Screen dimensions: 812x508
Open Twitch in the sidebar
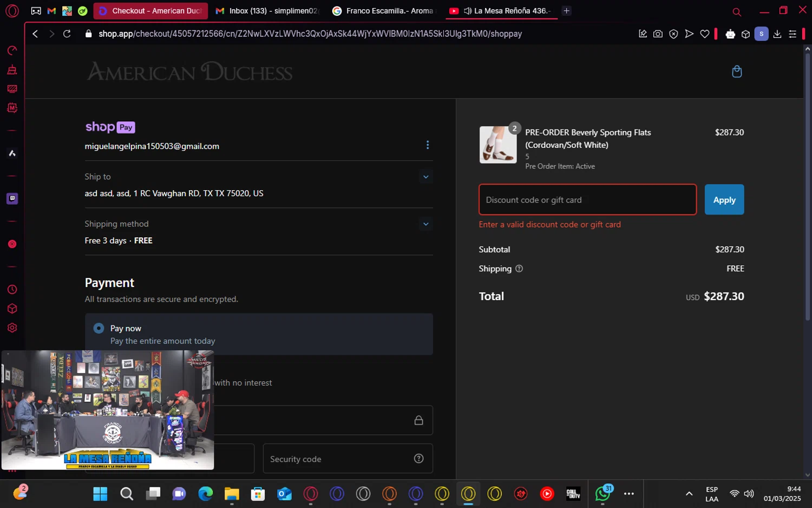pos(12,198)
